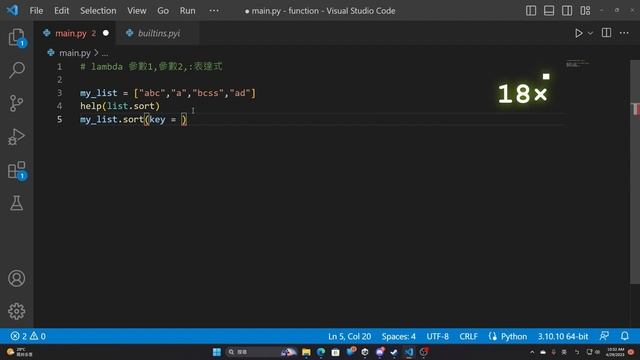Click unsaved dot on main.py tab
This screenshot has width=640, height=360.
(106, 33)
